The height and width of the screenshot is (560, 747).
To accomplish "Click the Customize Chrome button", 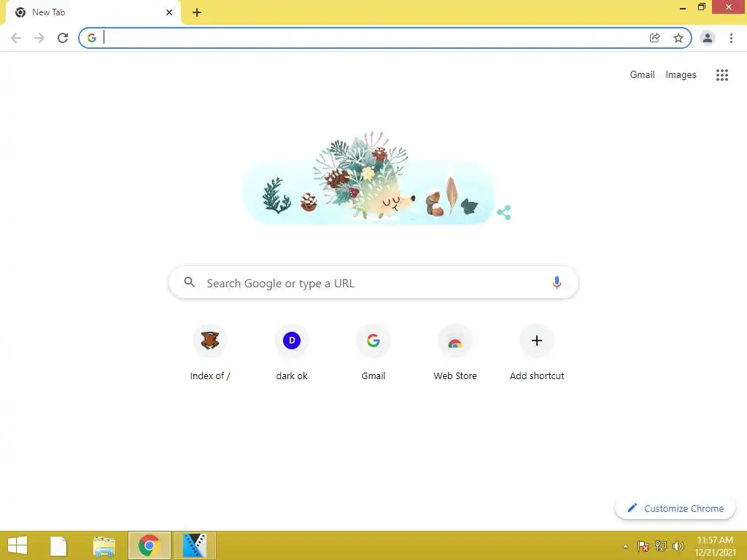I will 675,508.
